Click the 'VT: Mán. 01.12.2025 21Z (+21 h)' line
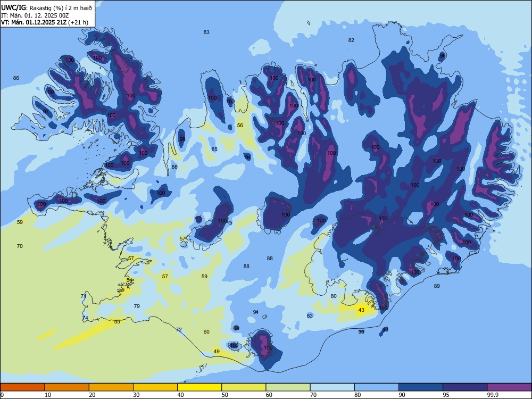532x399 pixels. tap(45, 22)
